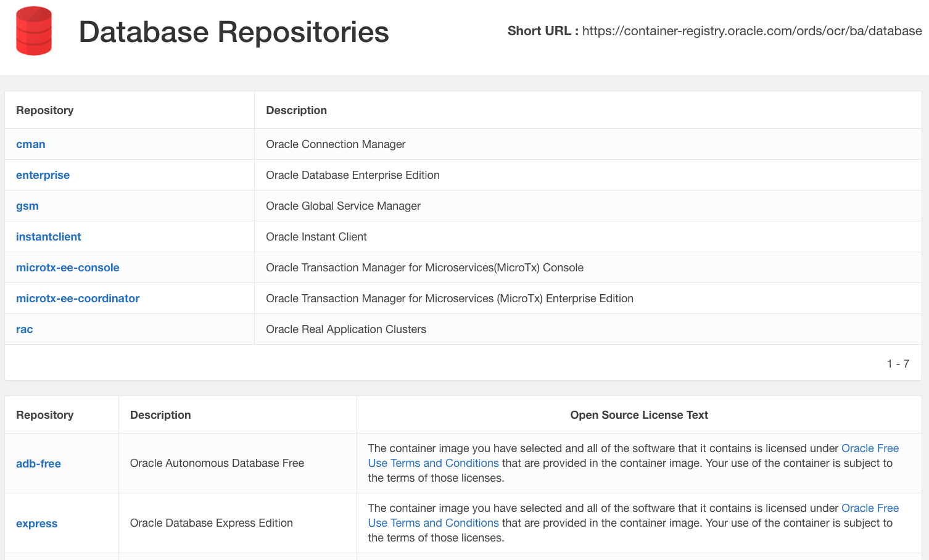The image size is (929, 560).
Task: Open the enterprise repository
Action: [43, 175]
